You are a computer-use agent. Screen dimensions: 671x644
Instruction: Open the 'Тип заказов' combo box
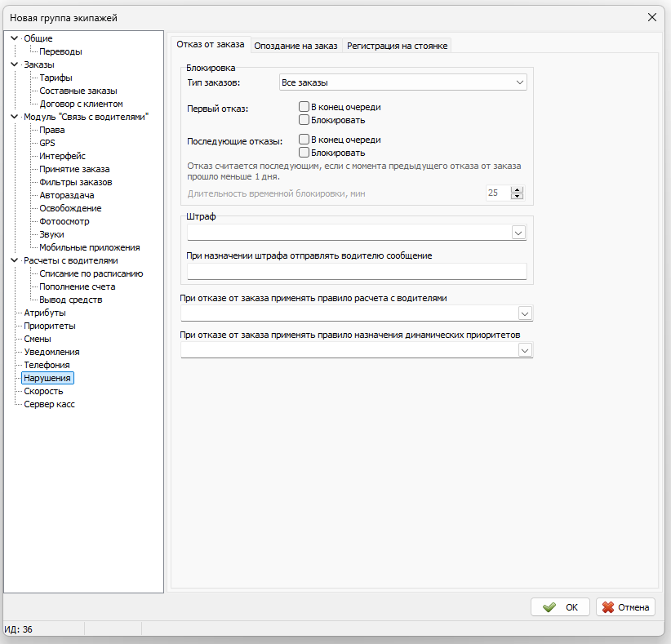pos(402,82)
